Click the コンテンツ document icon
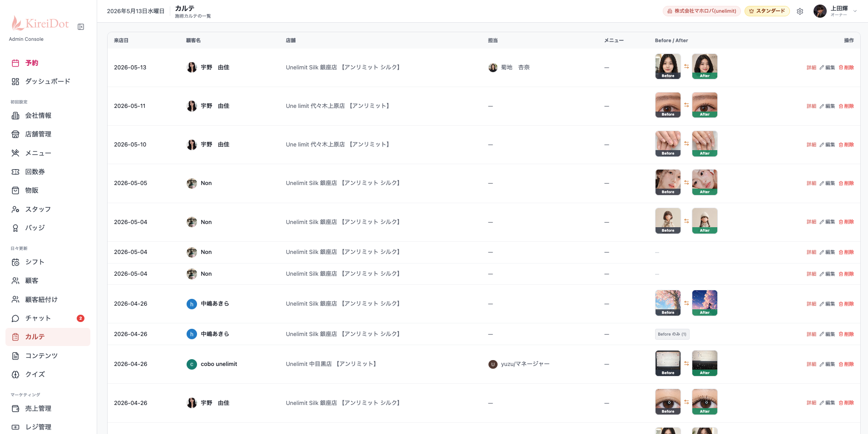The width and height of the screenshot is (868, 434). click(x=15, y=356)
